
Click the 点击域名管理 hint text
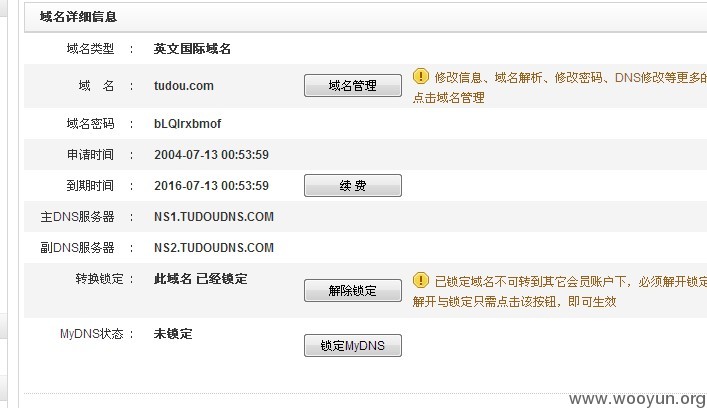[449, 98]
